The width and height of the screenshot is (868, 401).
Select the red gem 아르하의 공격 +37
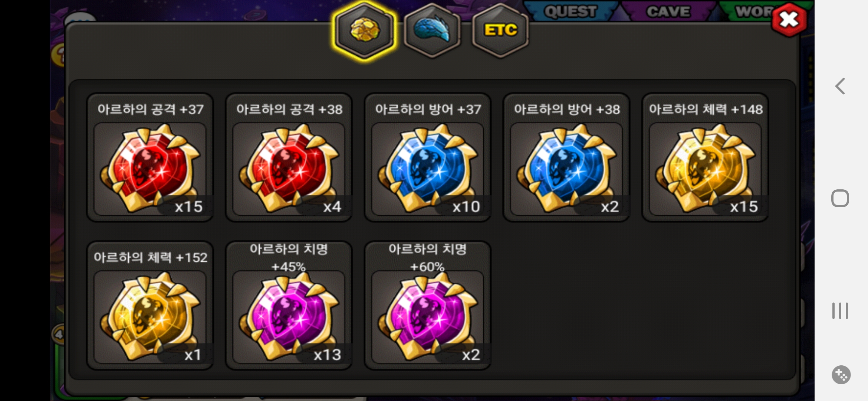pos(150,157)
